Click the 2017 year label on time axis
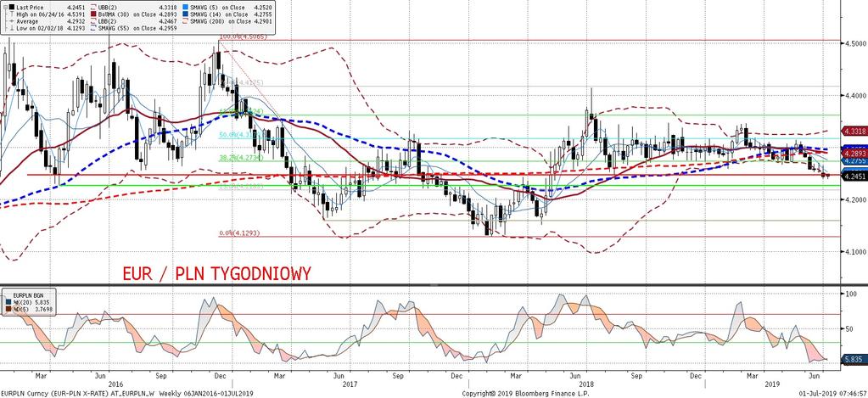The height and width of the screenshot is (398, 868). tap(350, 383)
